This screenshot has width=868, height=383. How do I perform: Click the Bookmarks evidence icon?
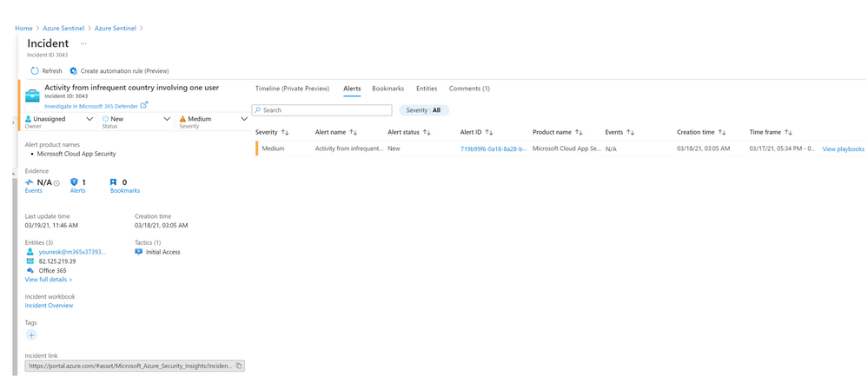click(113, 182)
